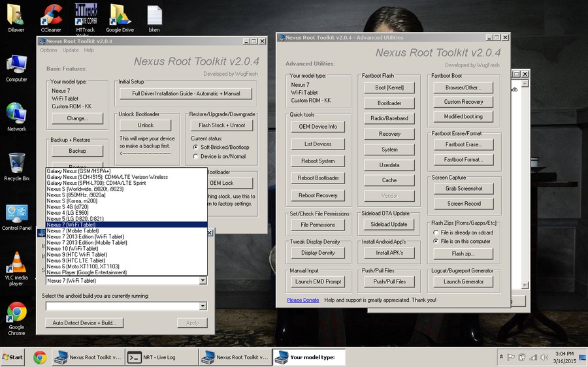Click the network signal tray icon
The image size is (588, 367).
pos(533,357)
